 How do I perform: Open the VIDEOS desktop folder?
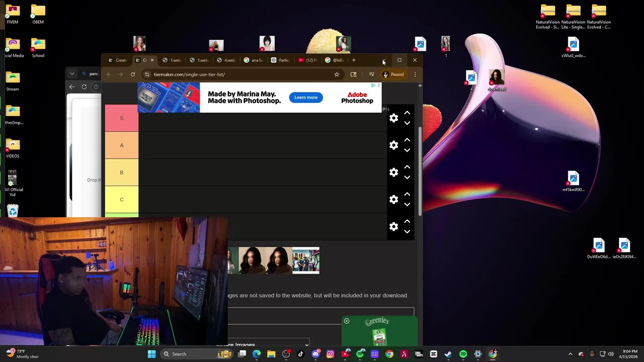pyautogui.click(x=13, y=149)
